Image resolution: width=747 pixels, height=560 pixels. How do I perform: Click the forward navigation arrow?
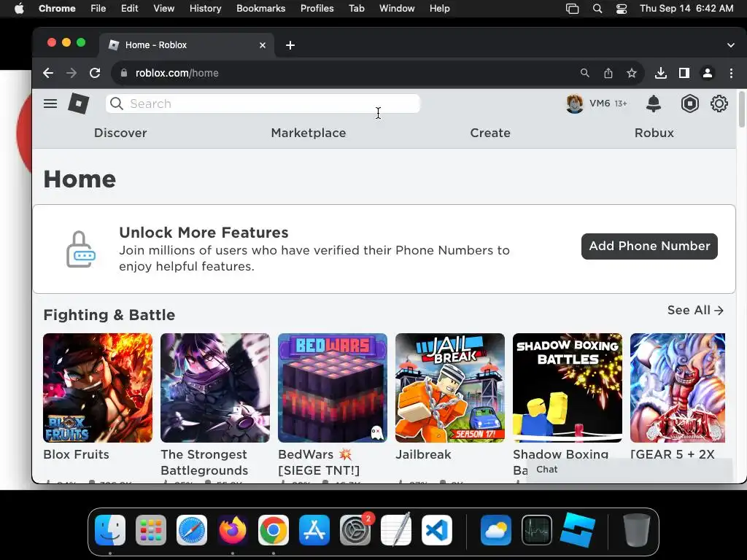pos(71,73)
